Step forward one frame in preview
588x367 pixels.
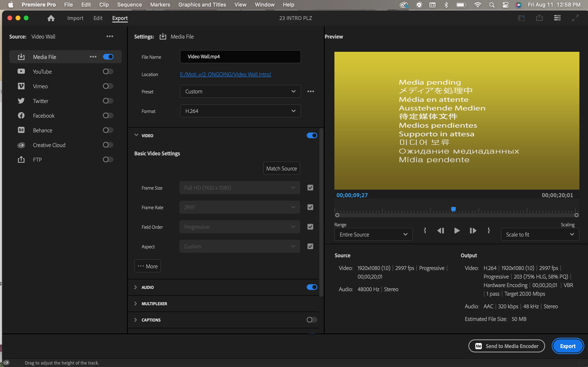tap(473, 230)
